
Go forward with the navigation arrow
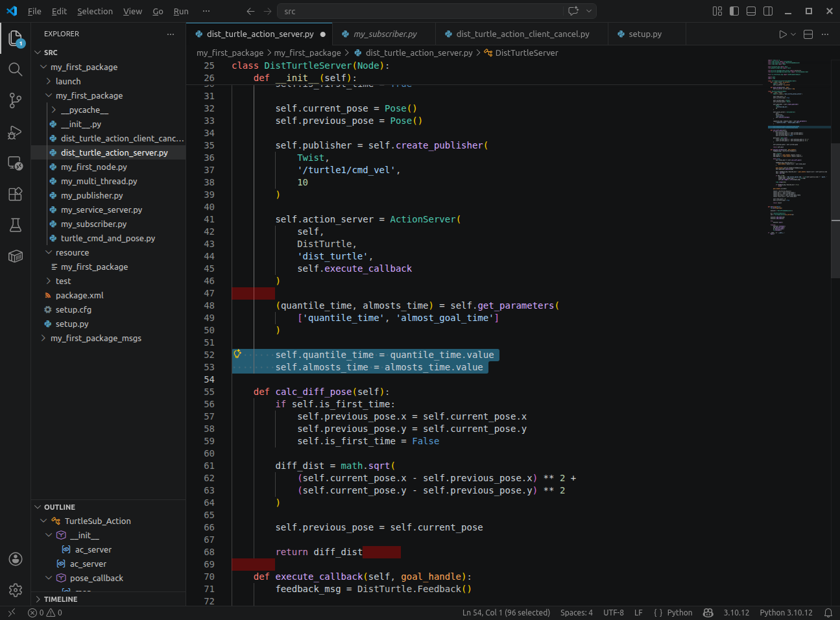tap(268, 11)
